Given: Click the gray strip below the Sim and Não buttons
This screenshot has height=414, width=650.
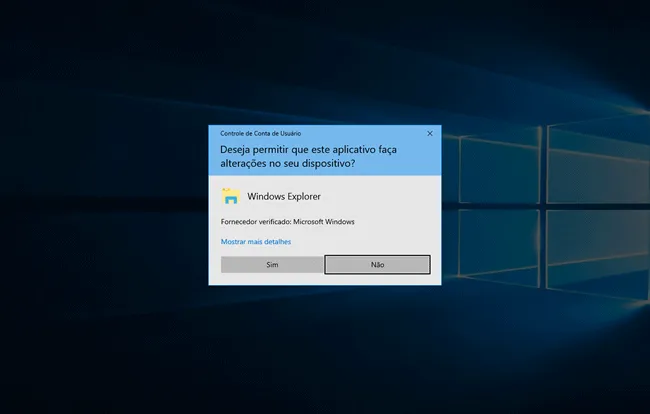Looking at the screenshot, I should click(325, 280).
